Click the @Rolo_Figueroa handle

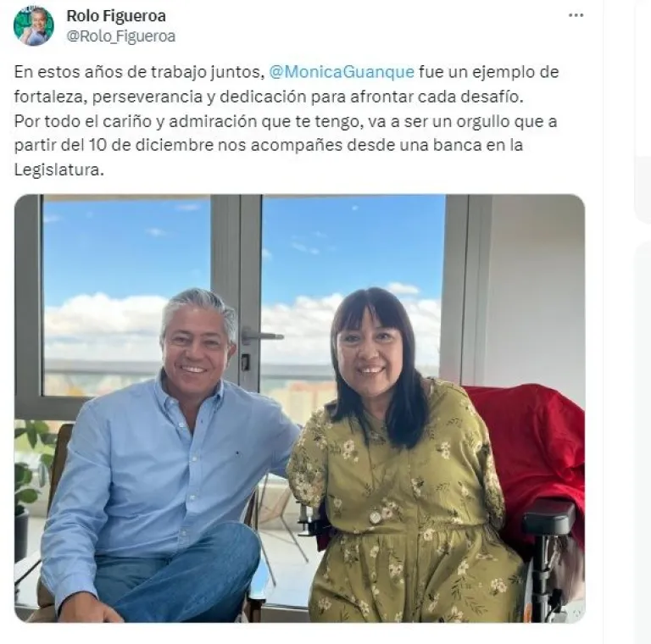pyautogui.click(x=121, y=36)
